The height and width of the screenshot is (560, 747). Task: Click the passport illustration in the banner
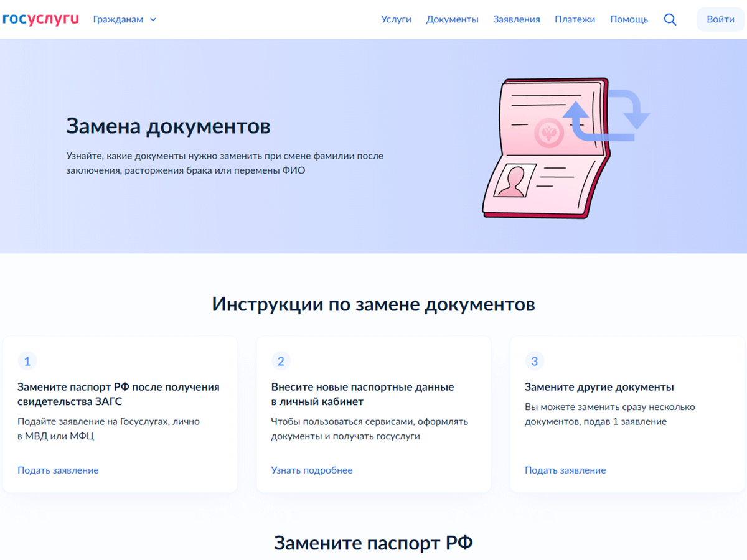[x=548, y=149]
